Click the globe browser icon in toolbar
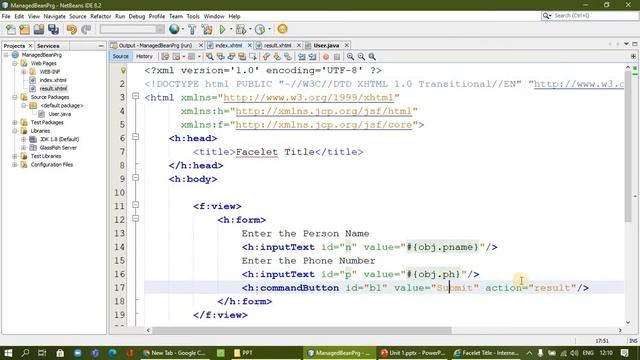The height and width of the screenshot is (360, 640). 174,29
